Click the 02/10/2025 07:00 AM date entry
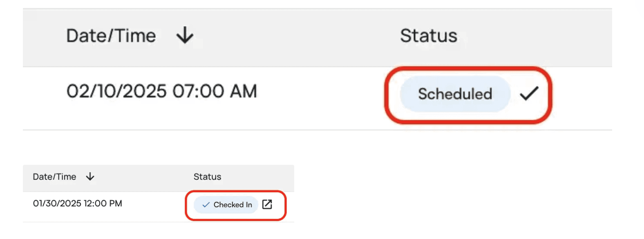 [162, 91]
